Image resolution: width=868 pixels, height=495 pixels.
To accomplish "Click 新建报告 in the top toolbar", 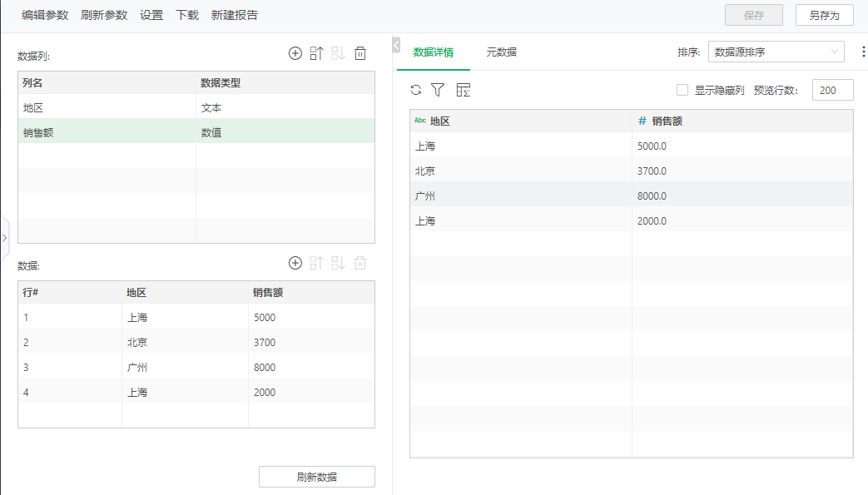I will [x=235, y=15].
